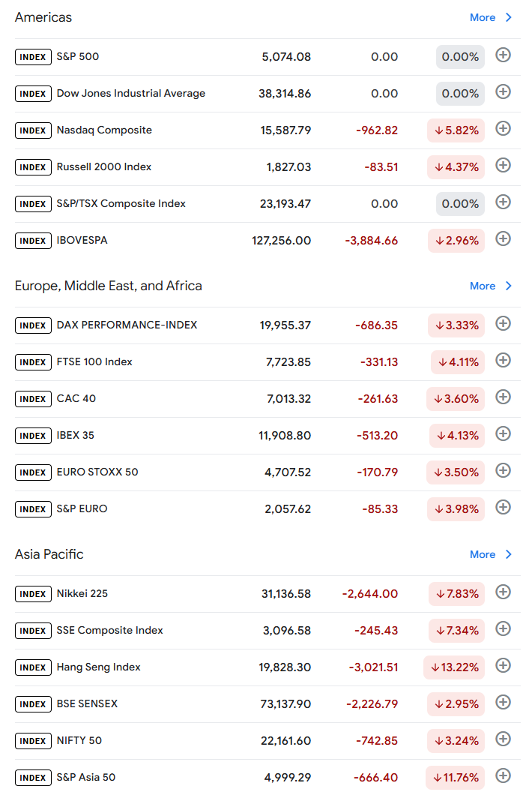Expand Asia Pacific section chevron arrow
Viewport: 532px width, 810px height.
pyautogui.click(x=508, y=554)
